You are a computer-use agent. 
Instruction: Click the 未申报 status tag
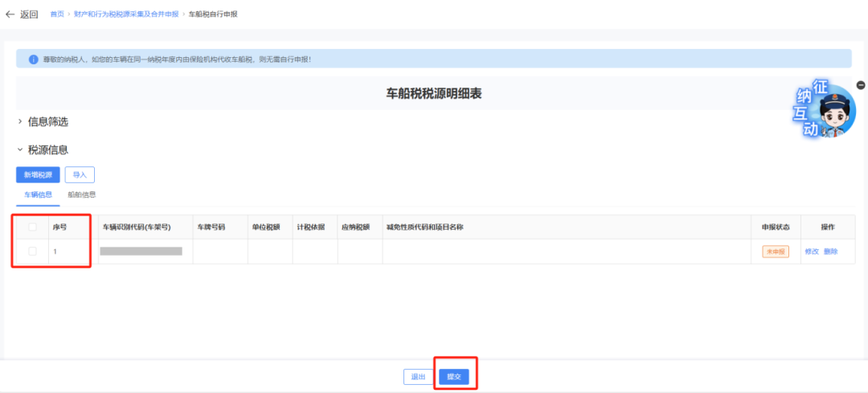click(x=776, y=252)
